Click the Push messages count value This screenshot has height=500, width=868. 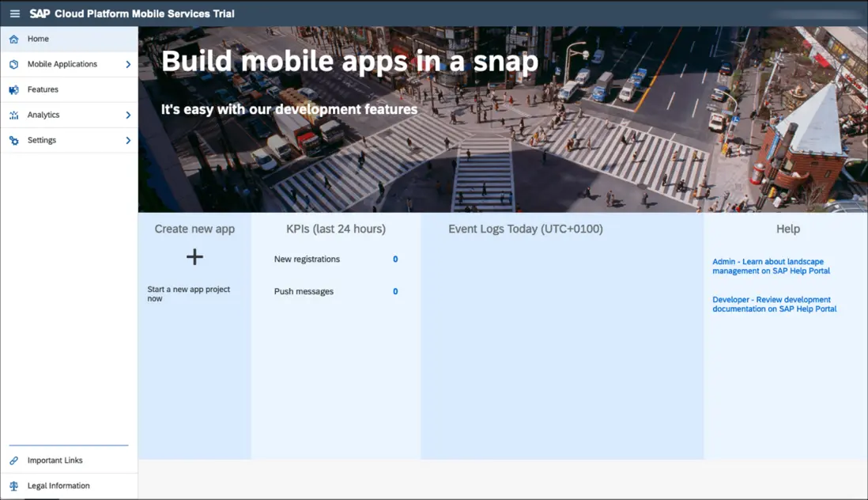point(395,292)
